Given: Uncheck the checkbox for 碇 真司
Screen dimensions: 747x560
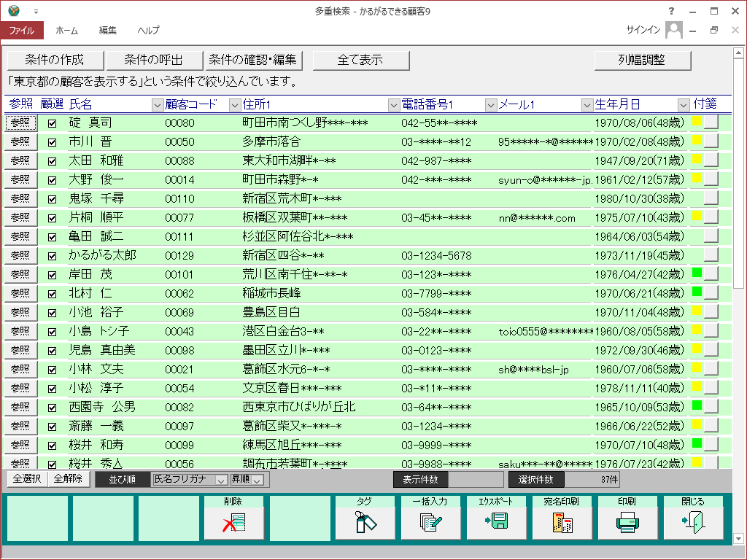Looking at the screenshot, I should pyautogui.click(x=52, y=123).
